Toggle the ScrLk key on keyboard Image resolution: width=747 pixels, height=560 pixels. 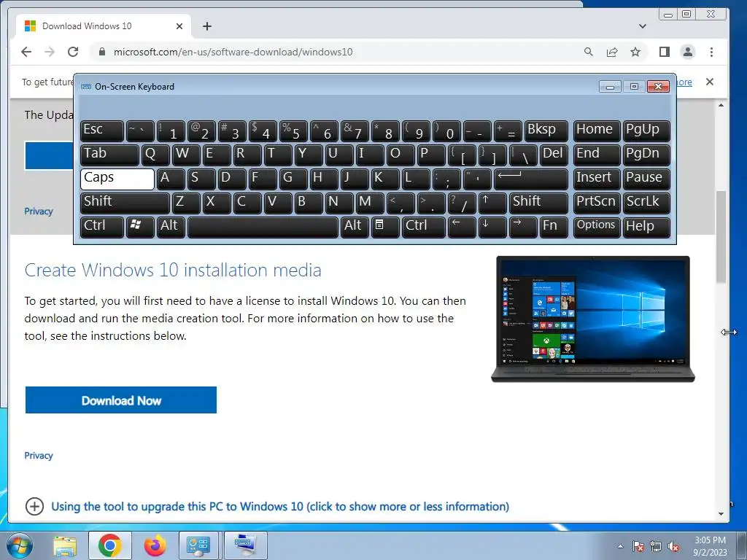646,203
